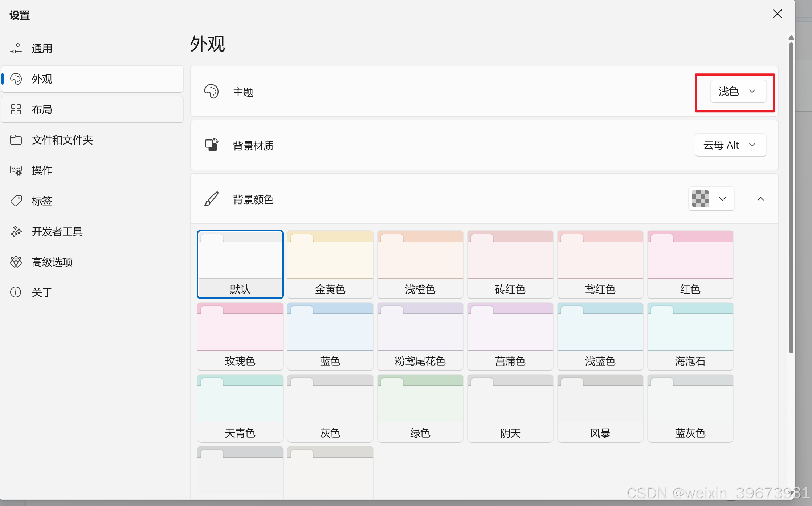Open the 背景颜色 checkered color picker dropdown

[x=711, y=199]
